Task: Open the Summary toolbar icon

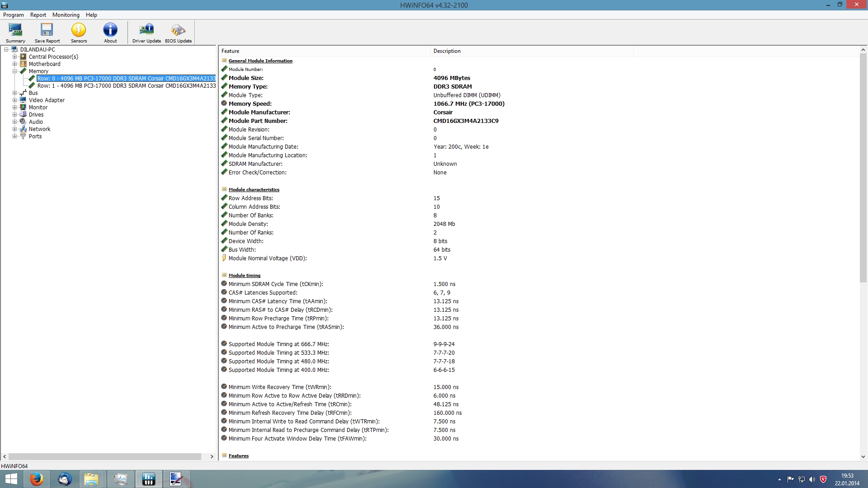Action: [15, 33]
